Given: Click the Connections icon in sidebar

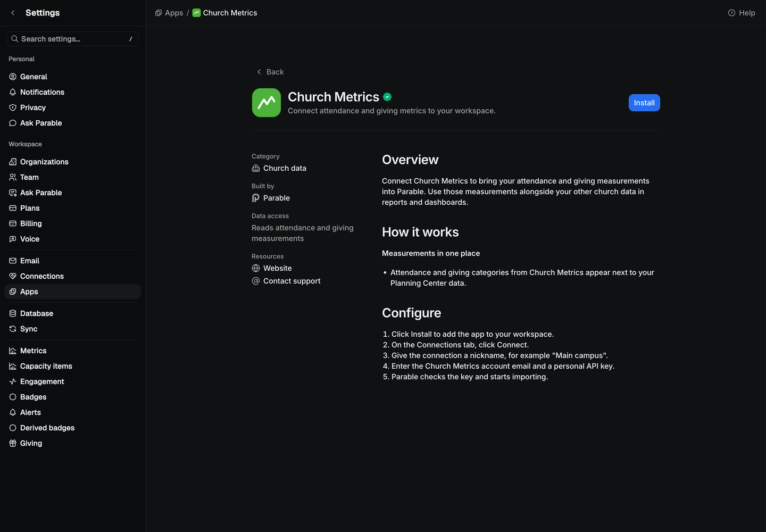Looking at the screenshot, I should [13, 276].
